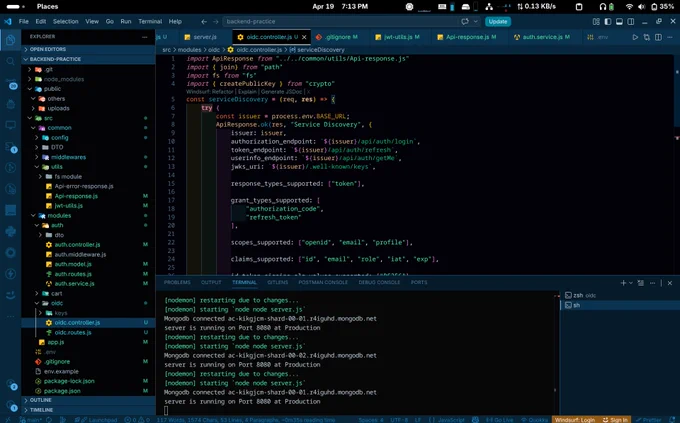The height and width of the screenshot is (423, 680).
Task: Navigate back with the arrow in title bar
Action: (x=204, y=21)
